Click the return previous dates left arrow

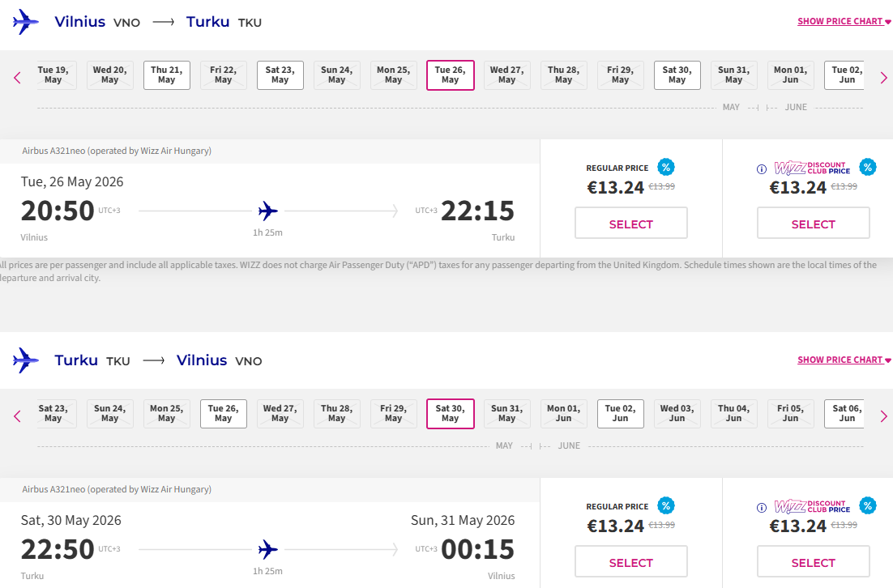(17, 416)
